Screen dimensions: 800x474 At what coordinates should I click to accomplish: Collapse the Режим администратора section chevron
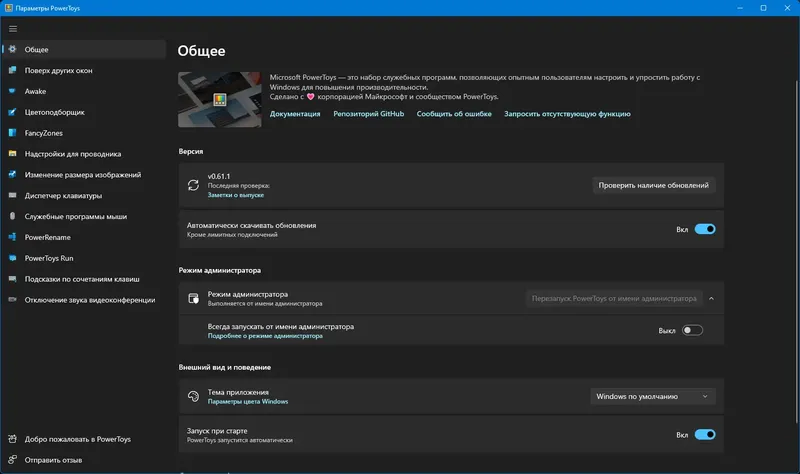711,298
